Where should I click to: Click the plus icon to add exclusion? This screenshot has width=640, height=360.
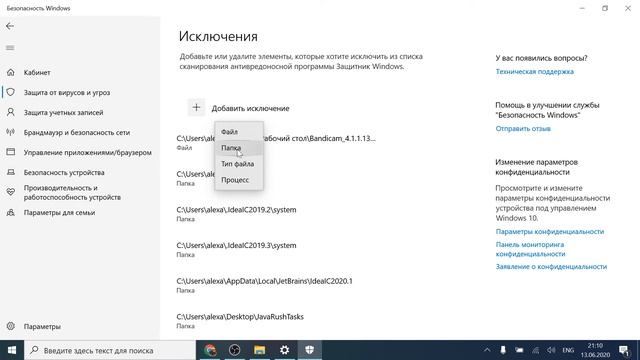[x=196, y=108]
